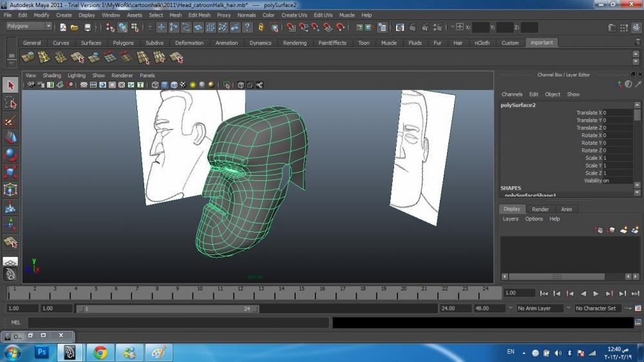Open the Polygons menu set dropdown

point(29,26)
